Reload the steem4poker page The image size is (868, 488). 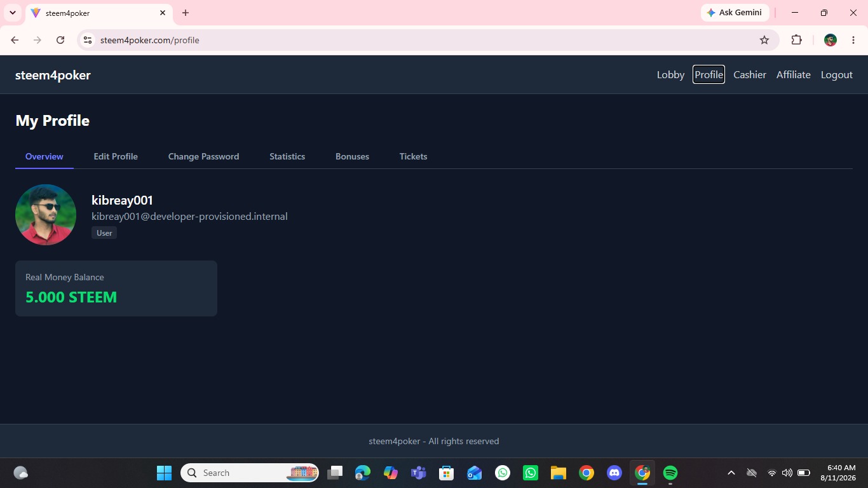coord(60,40)
